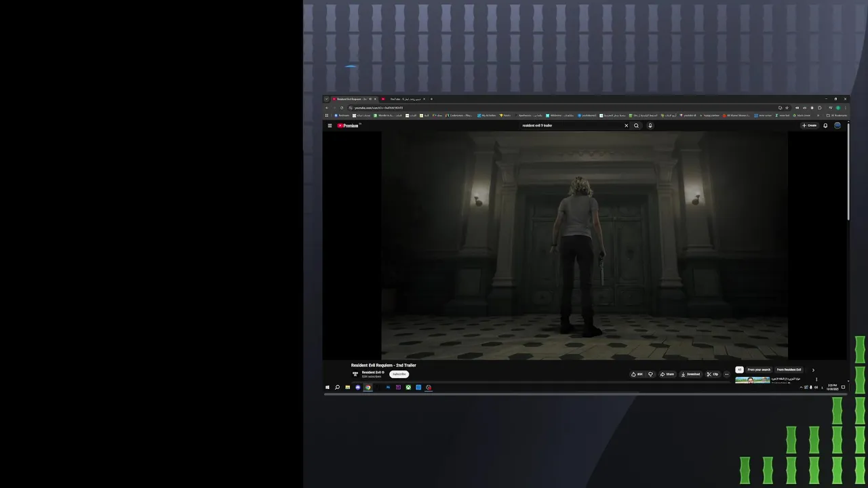Open the Chrome extensions puzzle icon

tap(819, 108)
